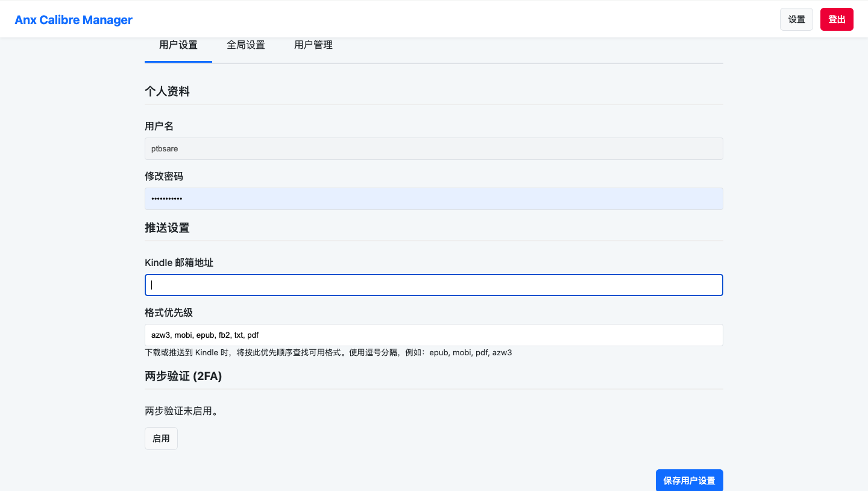This screenshot has height=491, width=868.
Task: Select the 推送设置 section heading
Action: pos(167,228)
